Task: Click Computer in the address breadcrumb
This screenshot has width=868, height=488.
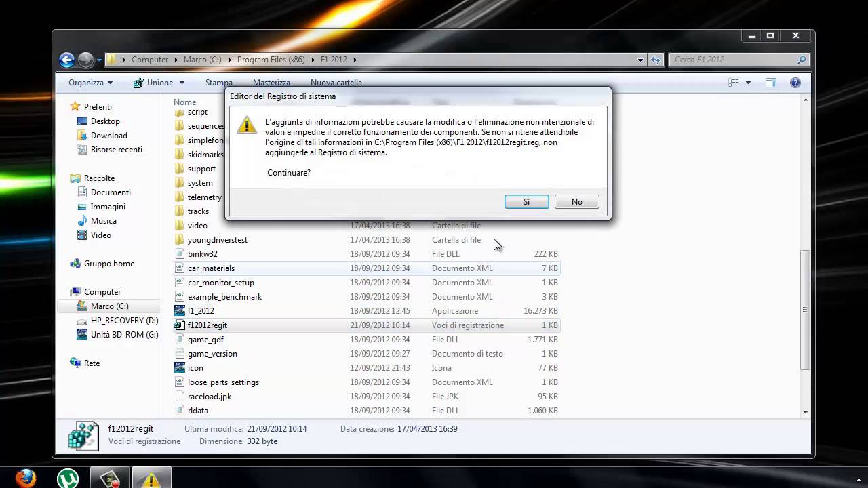Action: click(150, 60)
